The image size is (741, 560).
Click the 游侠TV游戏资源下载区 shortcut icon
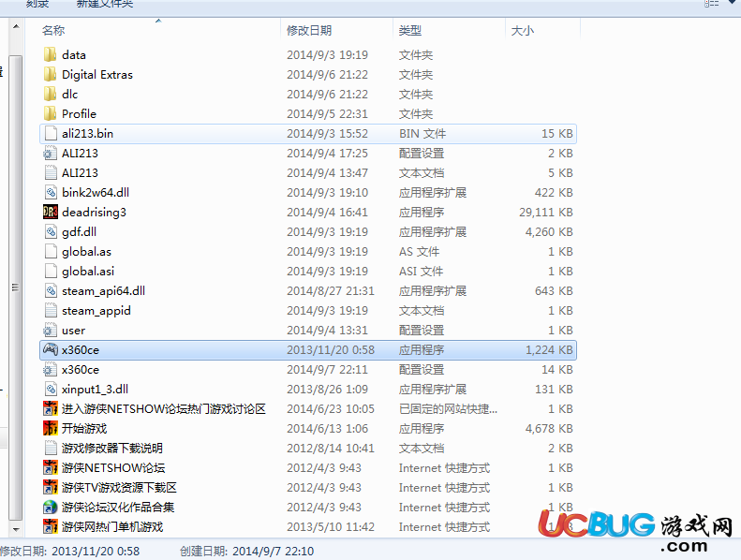50,488
